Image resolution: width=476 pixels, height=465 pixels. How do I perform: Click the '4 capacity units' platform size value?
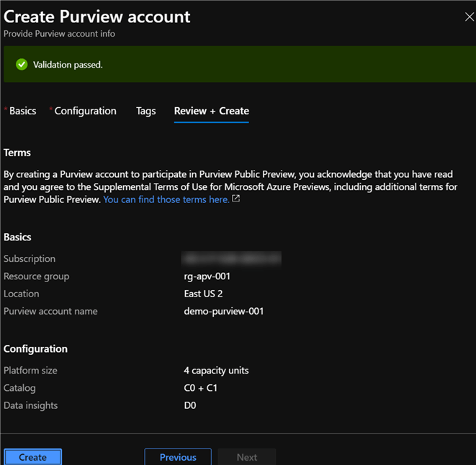coord(216,371)
